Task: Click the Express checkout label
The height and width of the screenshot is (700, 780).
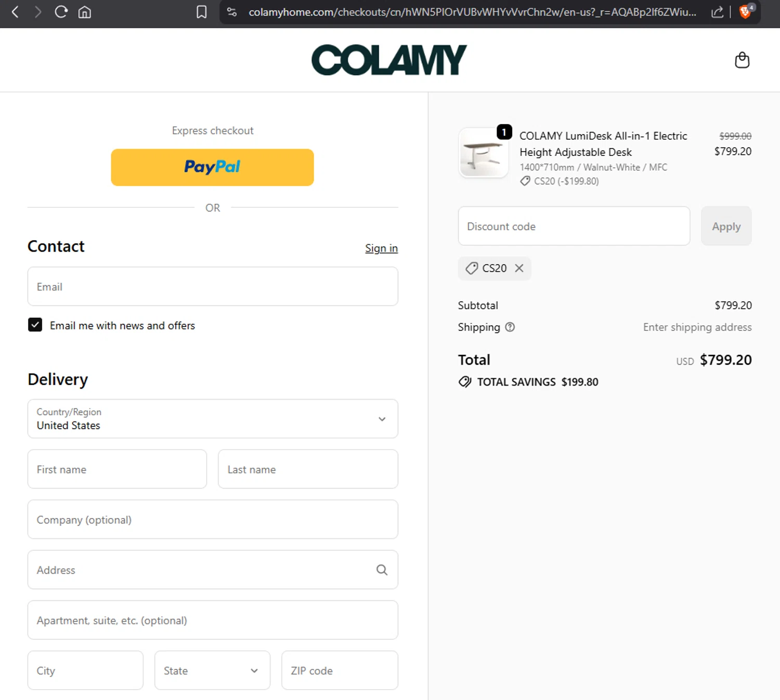Action: click(213, 130)
